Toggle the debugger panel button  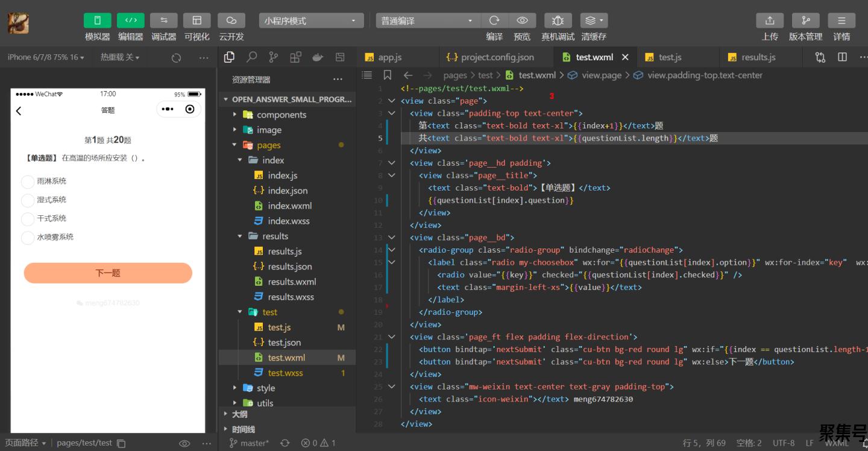[163, 20]
